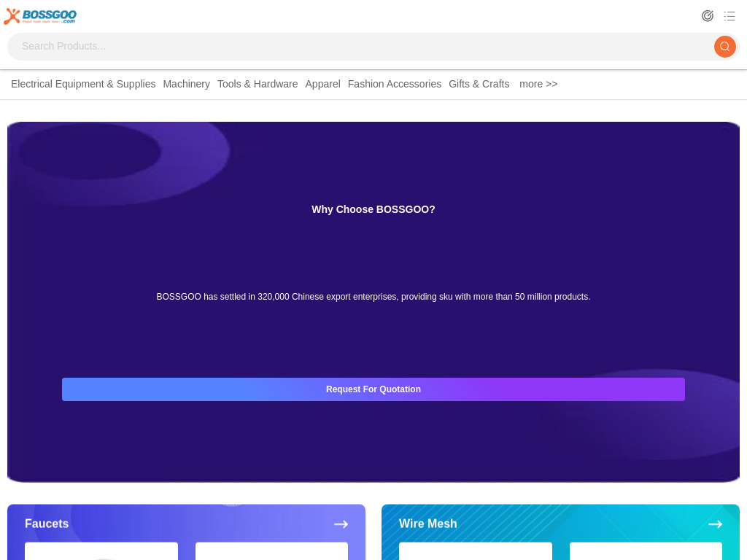Click the orange search magnifier button
This screenshot has height=560, width=747.
[x=724, y=46]
